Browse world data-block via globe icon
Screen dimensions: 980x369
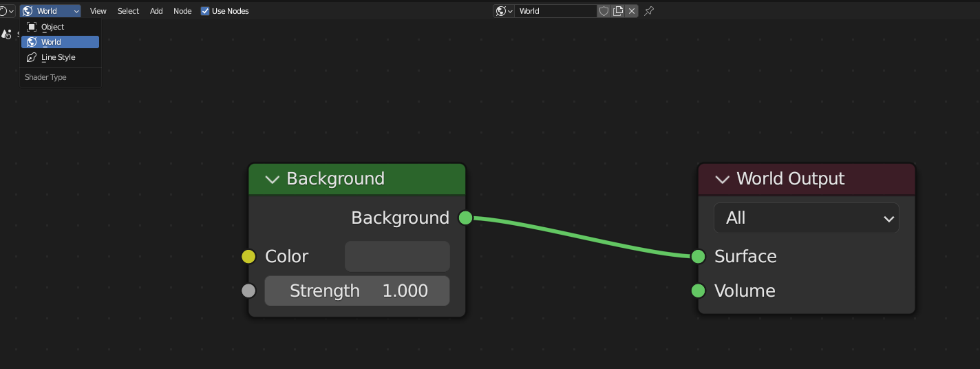pos(504,11)
